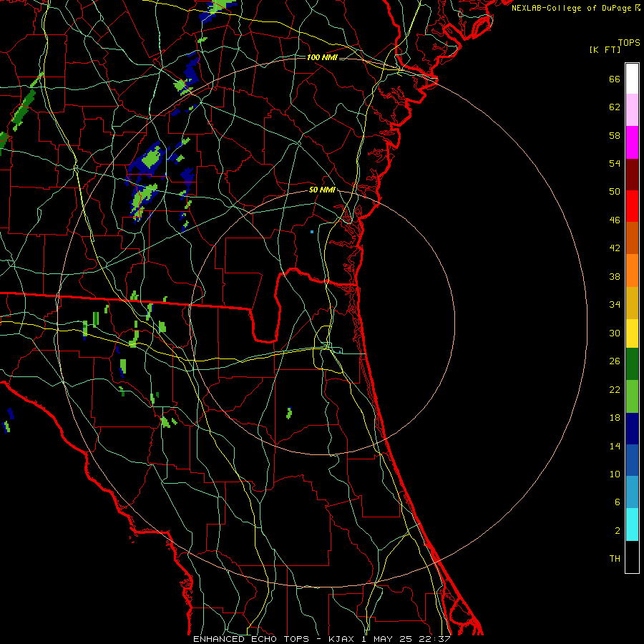The width and height of the screenshot is (644, 644).
Task: Select the 50 NMI range ring label
Action: pos(322,190)
